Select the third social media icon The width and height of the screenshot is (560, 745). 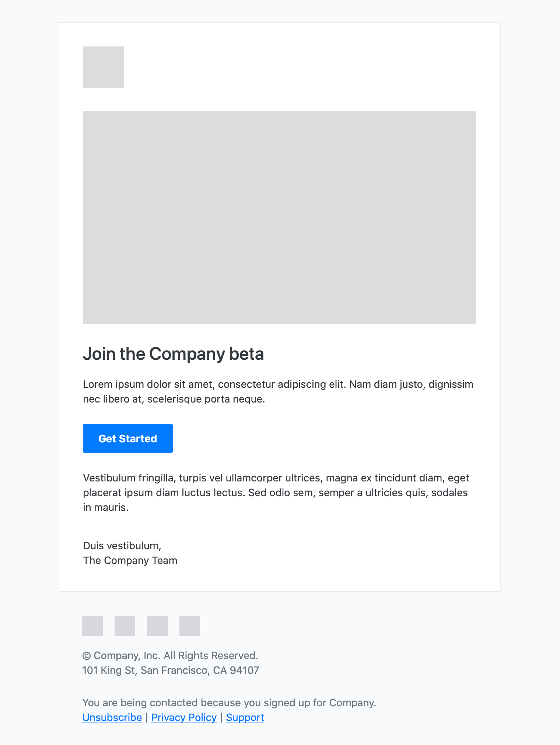point(157,626)
